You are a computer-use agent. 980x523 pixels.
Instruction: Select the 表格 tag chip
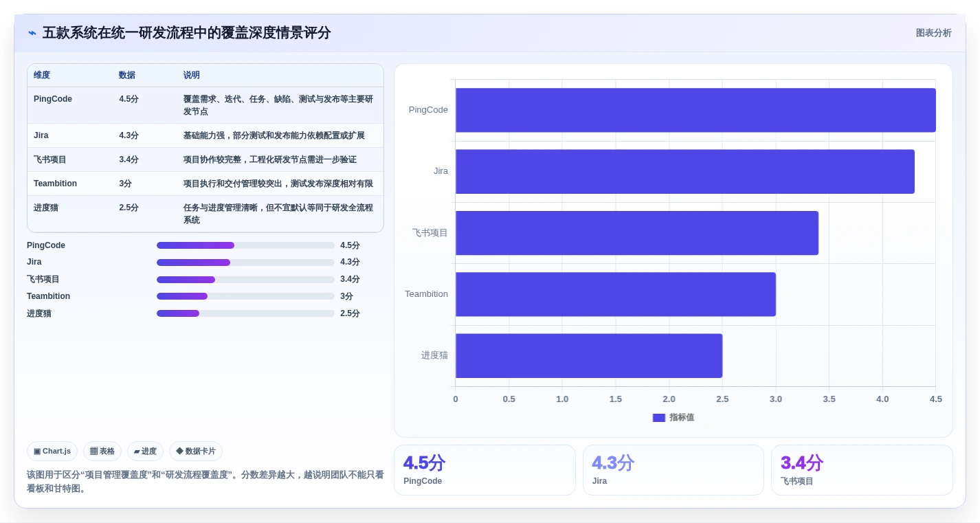102,452
